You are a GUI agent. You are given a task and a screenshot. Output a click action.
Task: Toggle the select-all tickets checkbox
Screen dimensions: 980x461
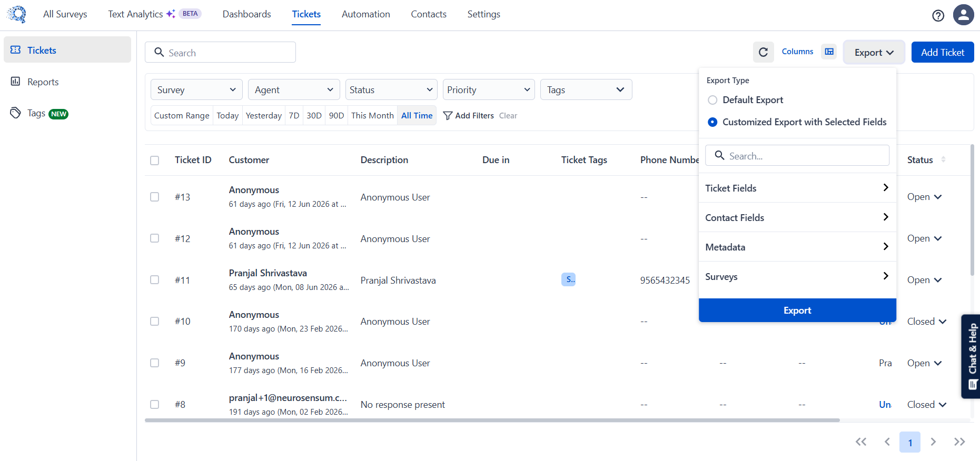pos(154,160)
